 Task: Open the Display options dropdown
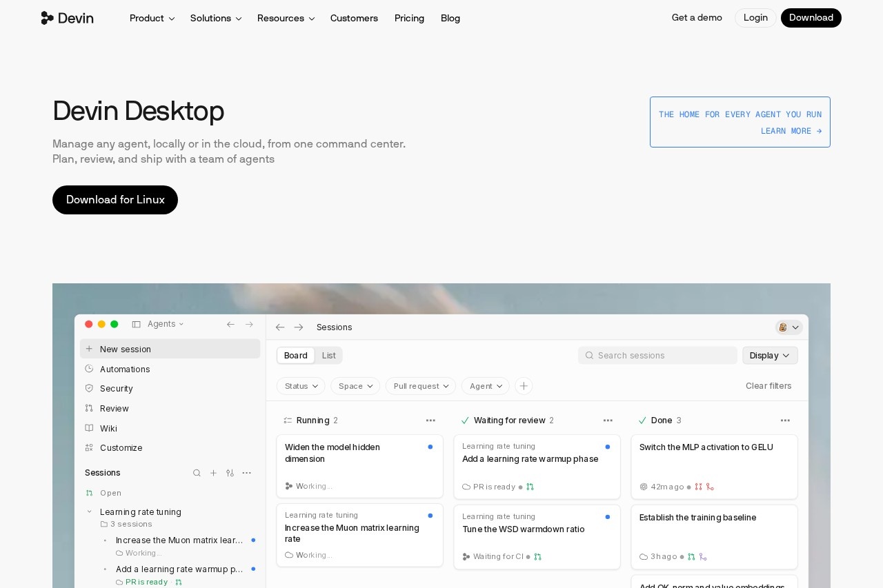pyautogui.click(x=770, y=356)
